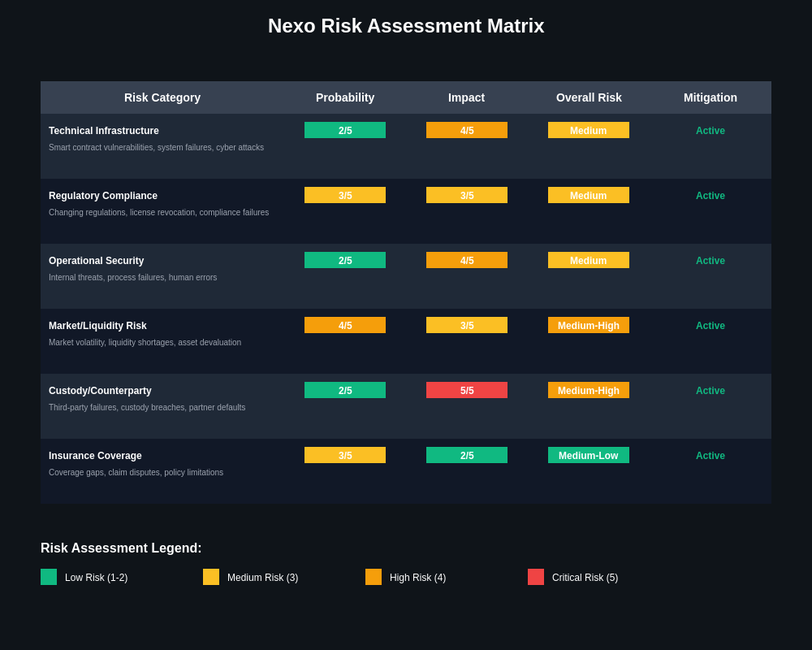Click the smart contract vulnerabilities description
Viewport: 812px width, 650px height.
[157, 147]
